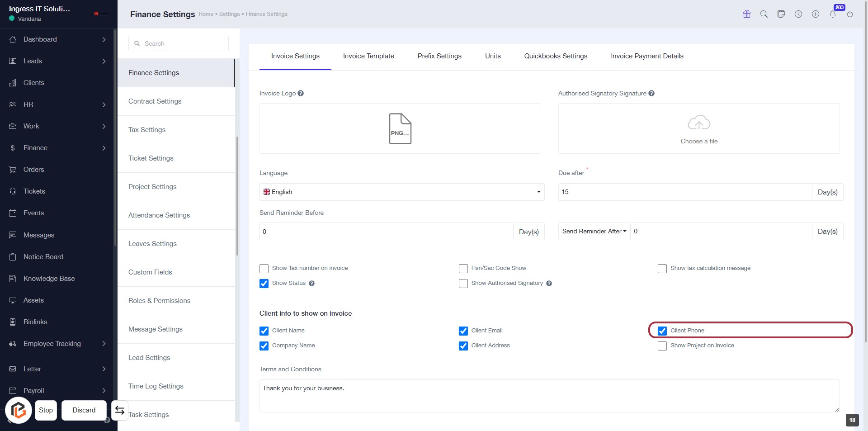Click the Choose a file upload area

click(x=698, y=128)
